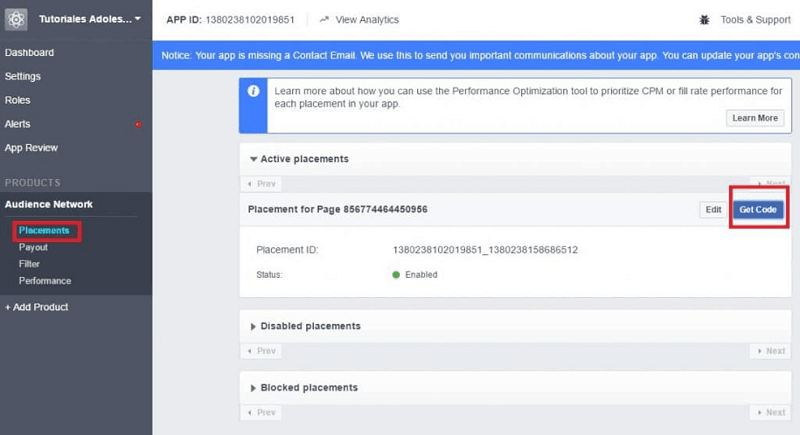
Task: Open Payout under Audience Network
Action: coord(33,247)
